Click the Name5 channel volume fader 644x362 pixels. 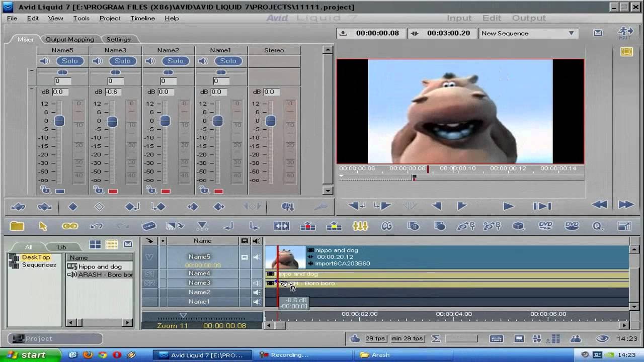(59, 121)
